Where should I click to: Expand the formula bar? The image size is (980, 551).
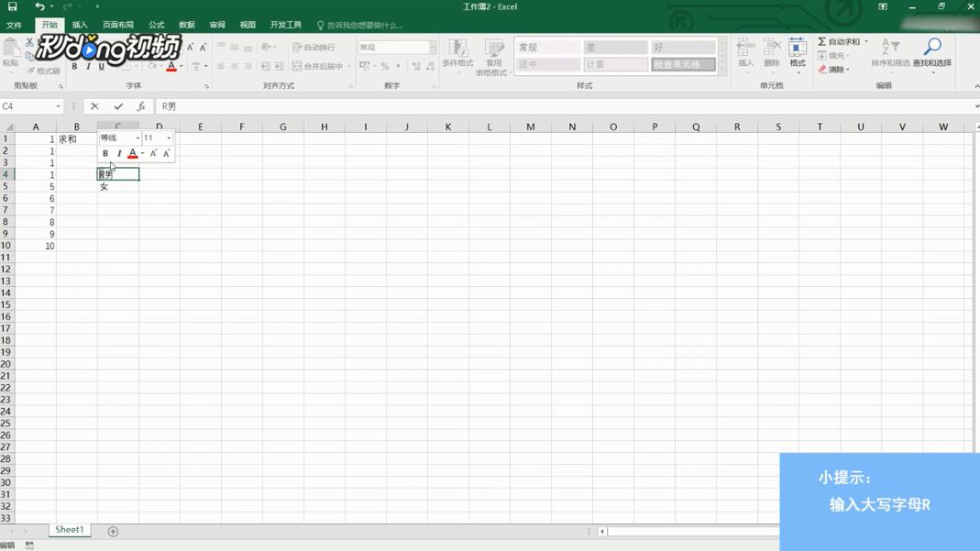(x=976, y=106)
